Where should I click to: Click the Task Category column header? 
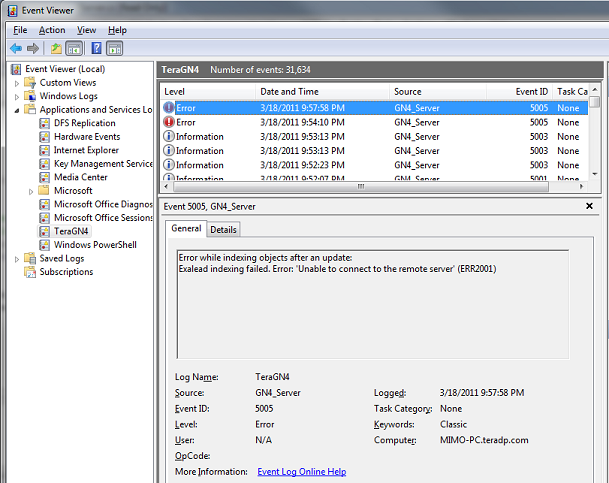click(571, 92)
